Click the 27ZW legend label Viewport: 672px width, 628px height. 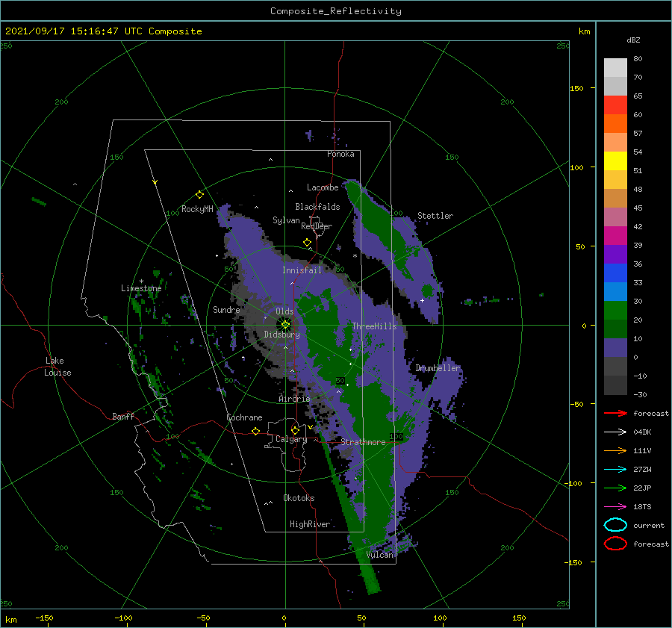click(642, 469)
